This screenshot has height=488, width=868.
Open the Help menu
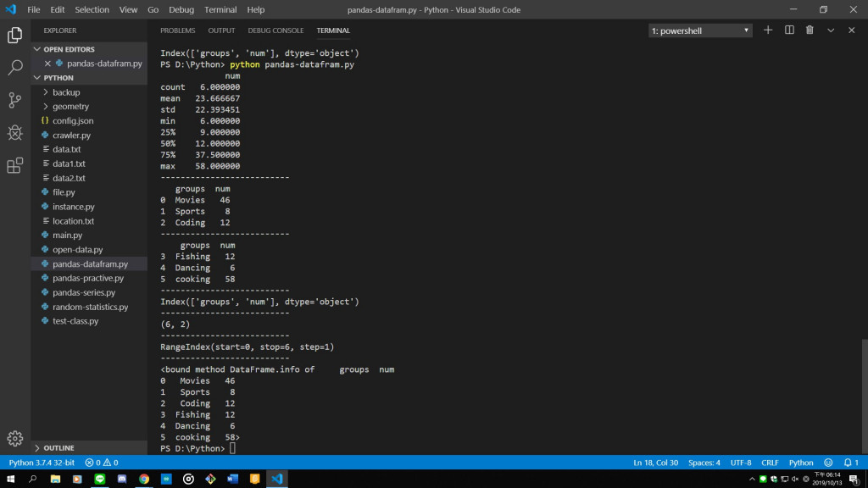[x=256, y=9]
